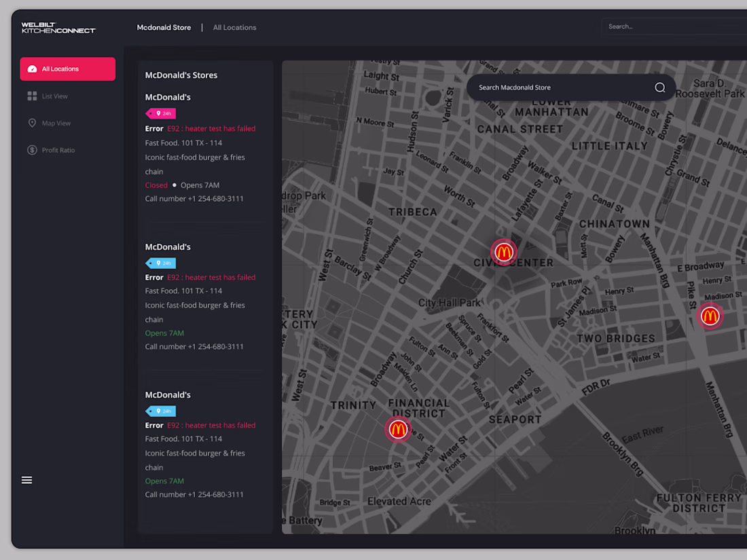Click the CANAL STREET map label
The width and height of the screenshot is (747, 560).
point(520,130)
